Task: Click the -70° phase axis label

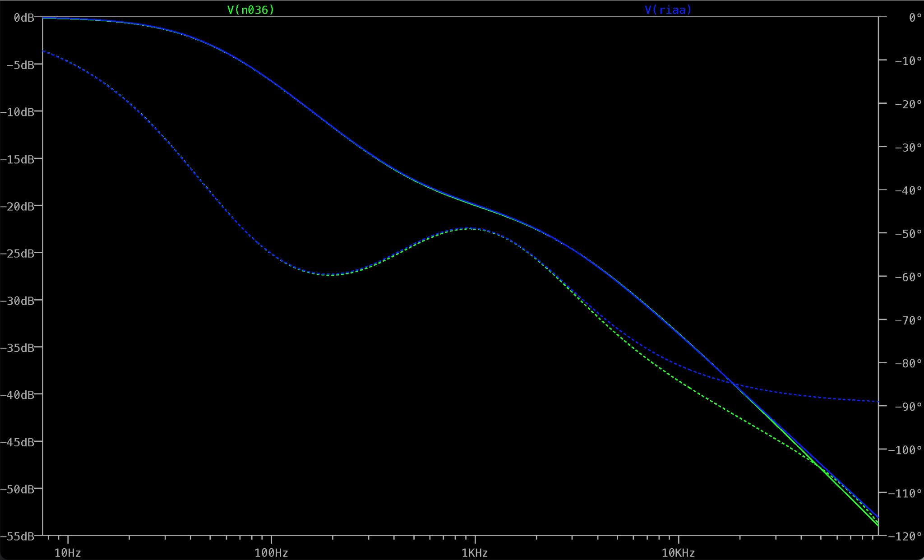Action: (908, 320)
